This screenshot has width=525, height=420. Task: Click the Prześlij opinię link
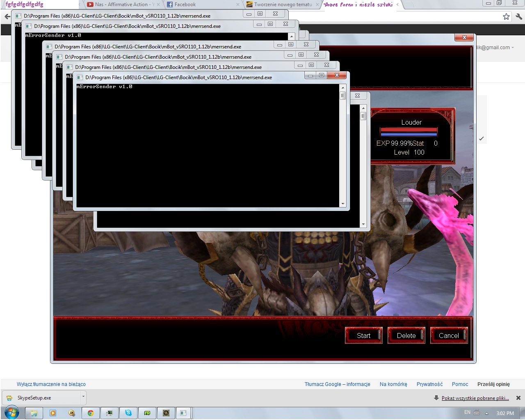pyautogui.click(x=493, y=384)
